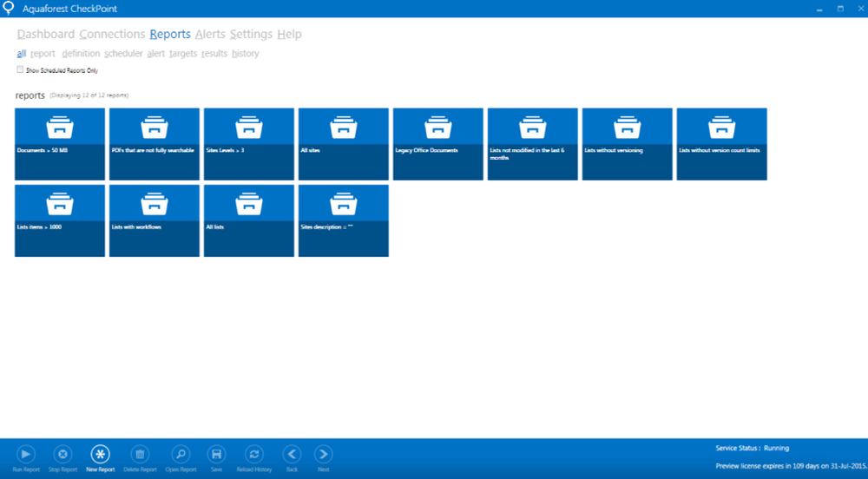Go Back using the arrow icon
The width and height of the screenshot is (868, 479).
coord(292,455)
